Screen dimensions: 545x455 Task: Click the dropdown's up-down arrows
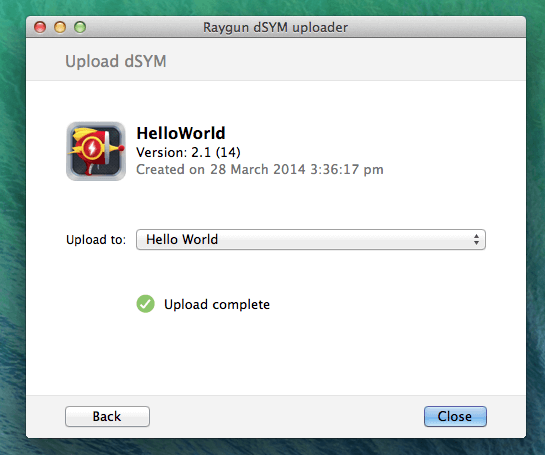coord(476,239)
